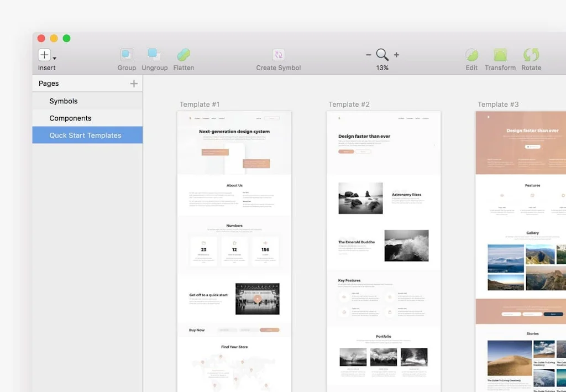Use the Flatten tool

[183, 55]
